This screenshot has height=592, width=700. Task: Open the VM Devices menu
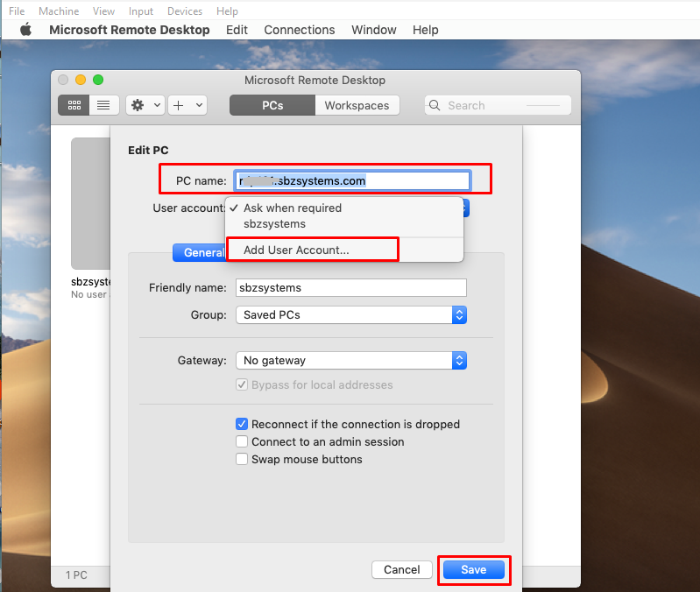(185, 11)
